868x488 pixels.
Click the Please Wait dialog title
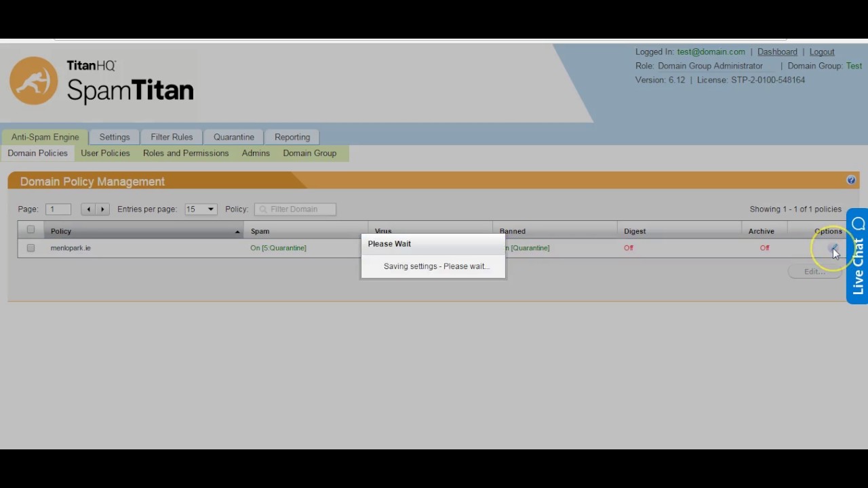389,243
